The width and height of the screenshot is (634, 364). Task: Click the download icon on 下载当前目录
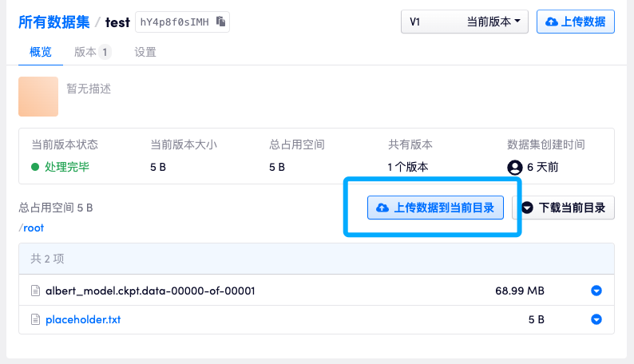click(527, 208)
